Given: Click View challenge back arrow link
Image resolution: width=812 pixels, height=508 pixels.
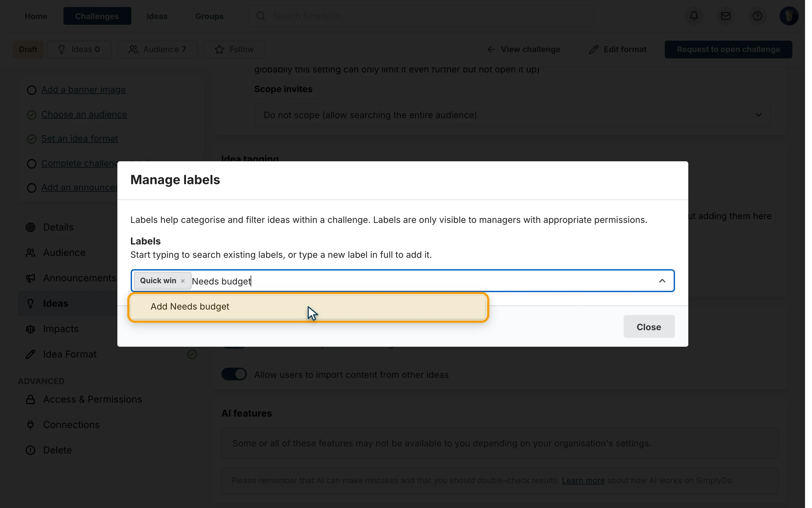Looking at the screenshot, I should pos(523,50).
